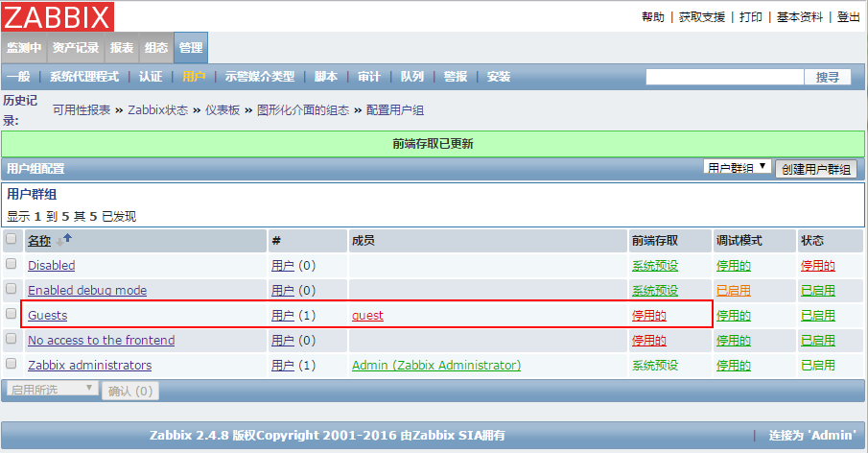Click the 确认 (0) button
The image size is (868, 453).
tap(130, 391)
